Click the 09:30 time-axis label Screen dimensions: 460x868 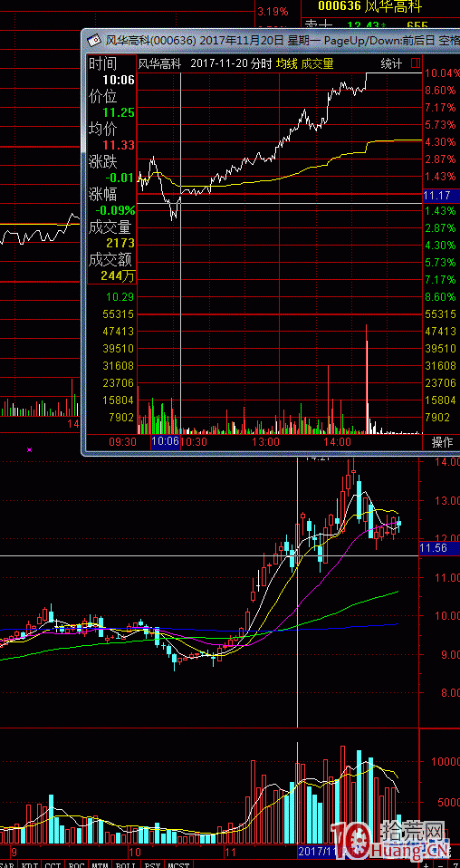pos(123,442)
